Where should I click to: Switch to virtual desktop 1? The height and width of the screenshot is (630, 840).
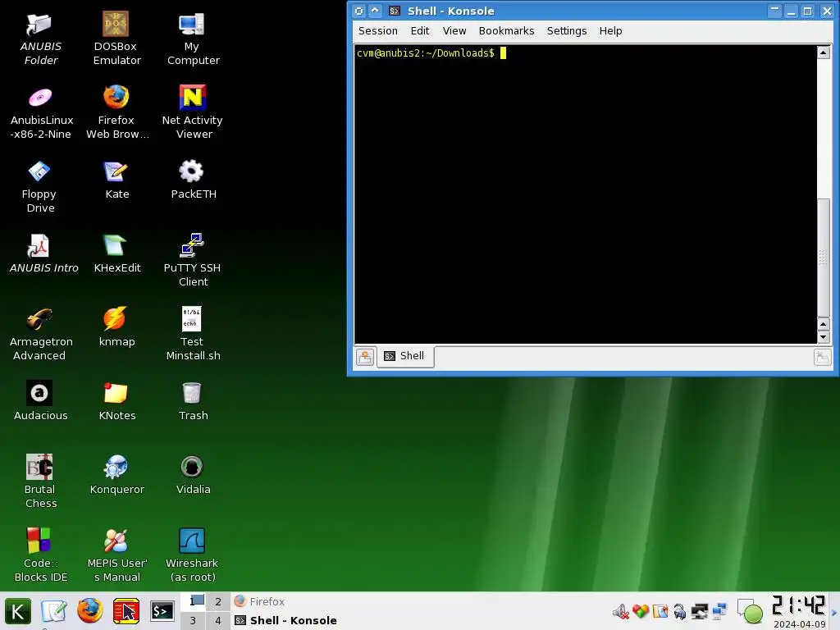pyautogui.click(x=193, y=601)
